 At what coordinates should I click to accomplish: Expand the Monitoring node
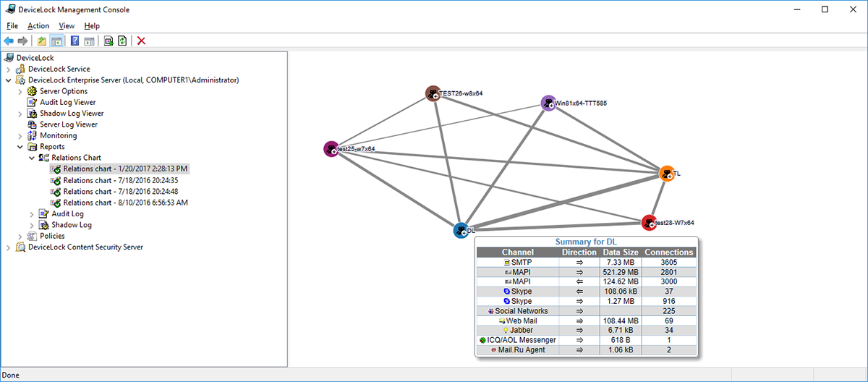(x=20, y=135)
